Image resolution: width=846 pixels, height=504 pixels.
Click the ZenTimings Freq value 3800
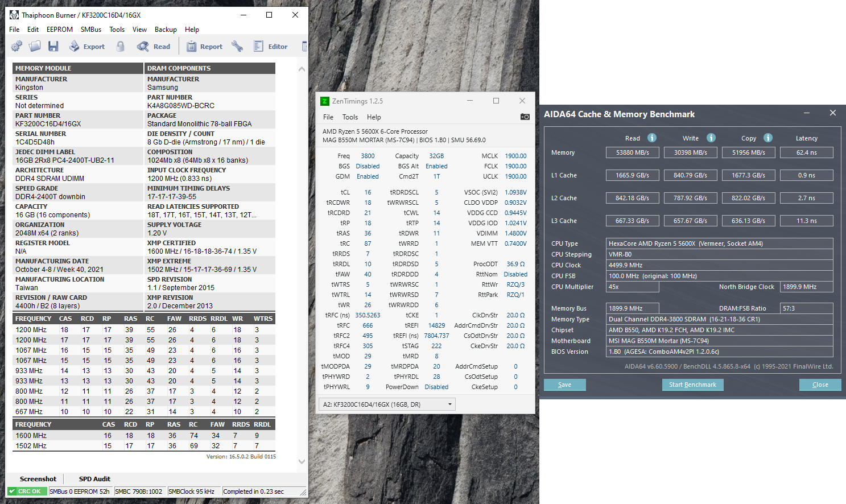(368, 156)
